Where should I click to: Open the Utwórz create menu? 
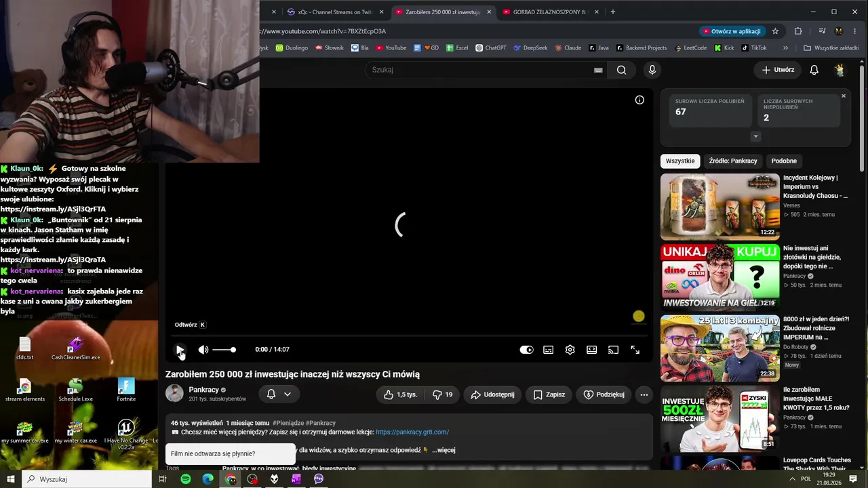pyautogui.click(x=778, y=70)
